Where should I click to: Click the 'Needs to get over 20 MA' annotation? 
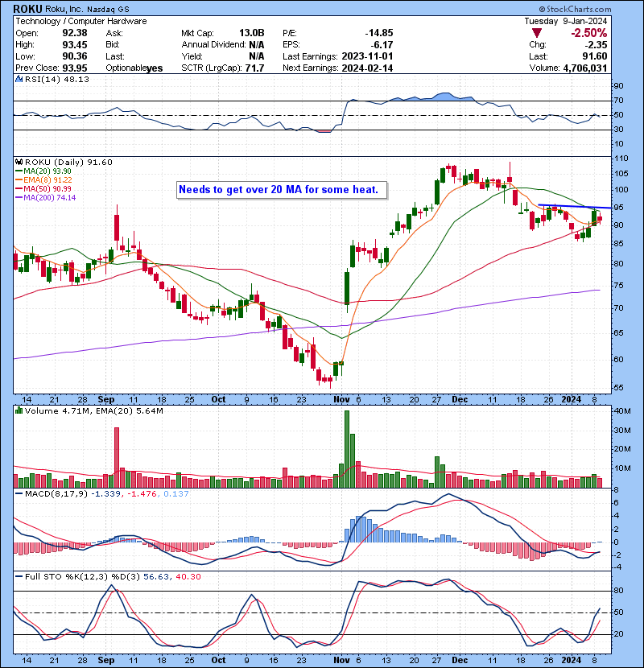tap(282, 190)
